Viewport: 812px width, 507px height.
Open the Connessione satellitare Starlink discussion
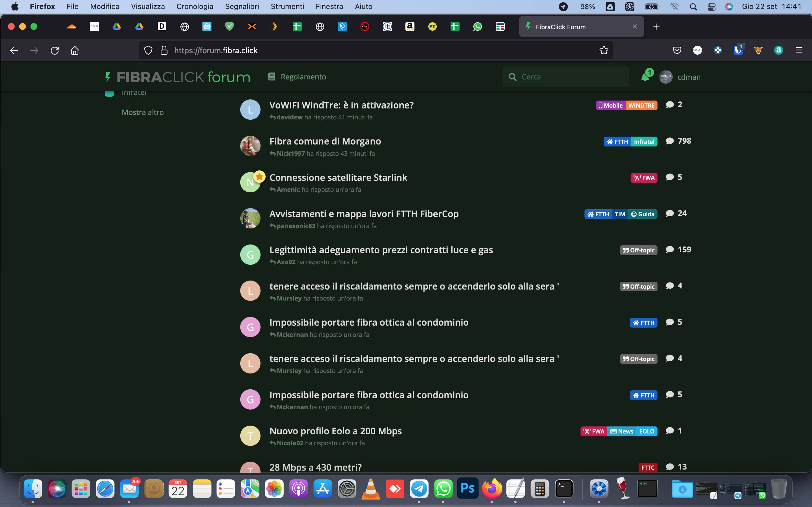(338, 177)
